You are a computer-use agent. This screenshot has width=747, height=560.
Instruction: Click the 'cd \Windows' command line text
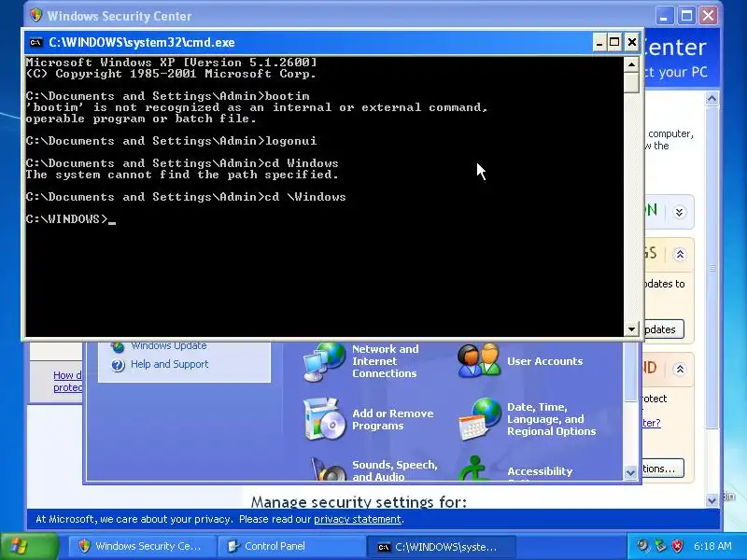305,197
